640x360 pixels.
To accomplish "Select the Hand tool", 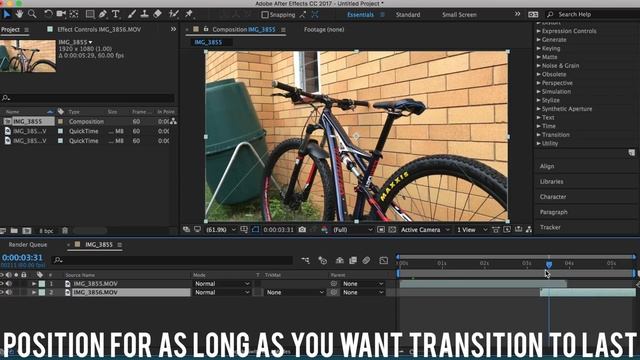I will click(19, 14).
